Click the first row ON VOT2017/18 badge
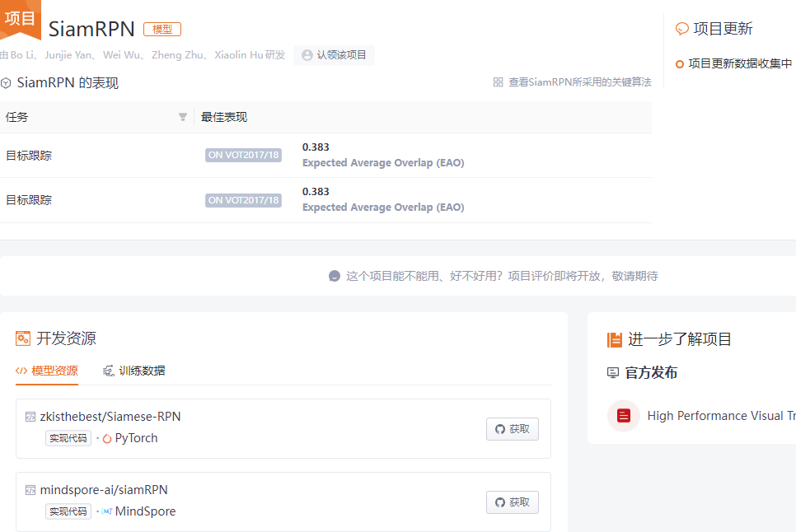796x532 pixels. point(243,155)
